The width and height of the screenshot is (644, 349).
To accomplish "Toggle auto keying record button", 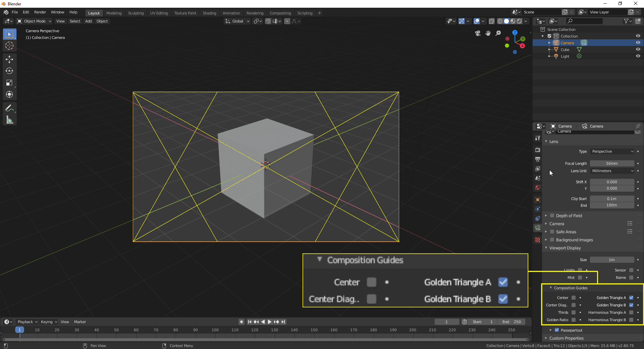I will [x=241, y=322].
